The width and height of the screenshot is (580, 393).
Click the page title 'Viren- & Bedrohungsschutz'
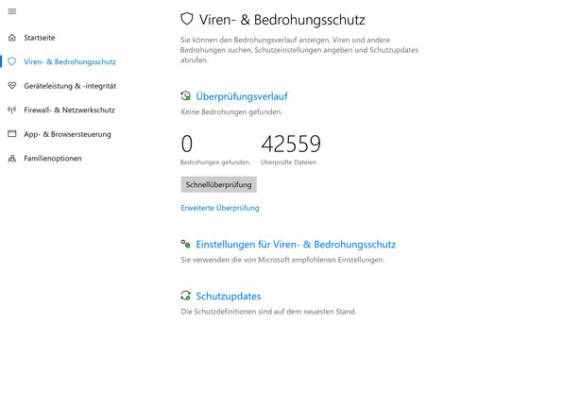(x=282, y=20)
